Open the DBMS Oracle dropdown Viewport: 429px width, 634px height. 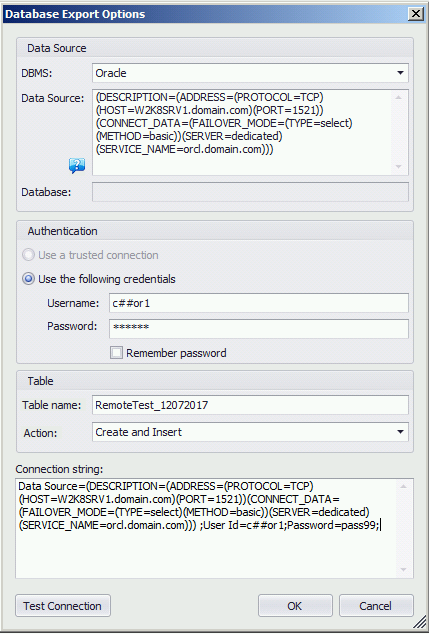coord(250,73)
